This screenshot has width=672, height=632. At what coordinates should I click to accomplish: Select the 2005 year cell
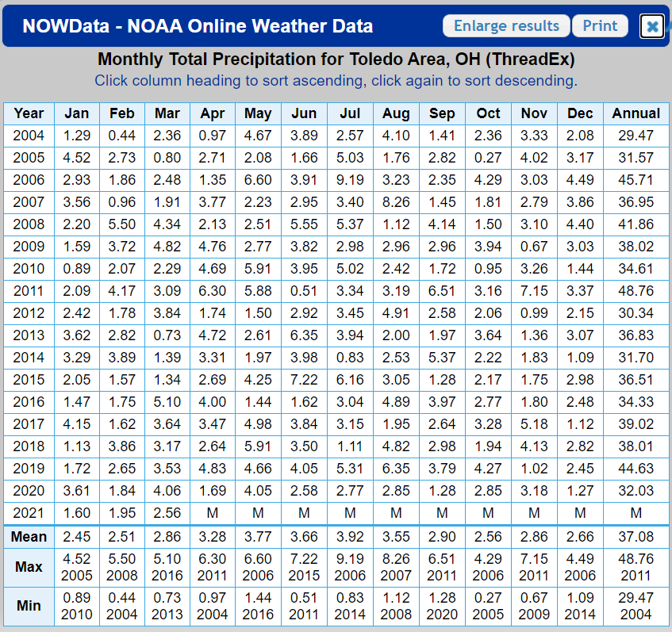tap(29, 158)
